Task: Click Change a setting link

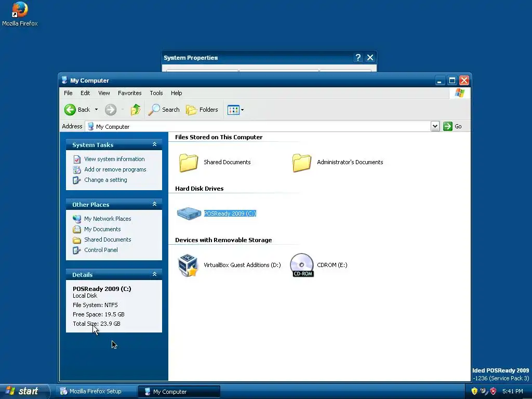Action: [105, 180]
